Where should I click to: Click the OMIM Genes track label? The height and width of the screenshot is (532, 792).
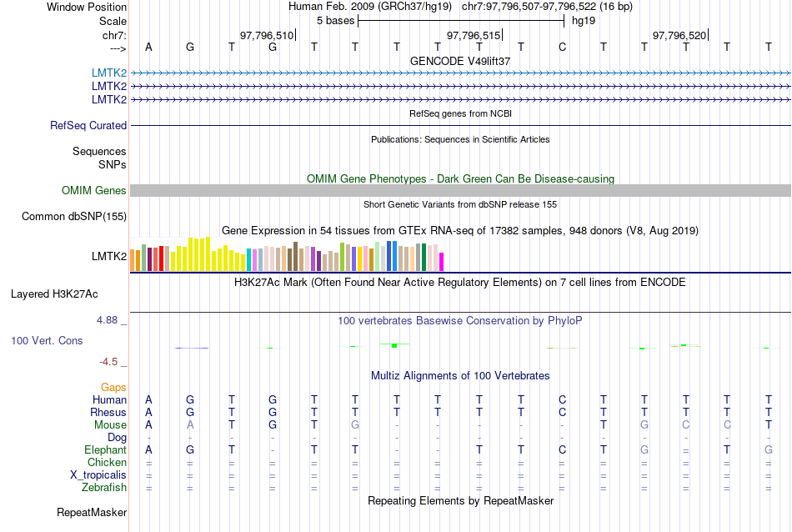point(94,190)
